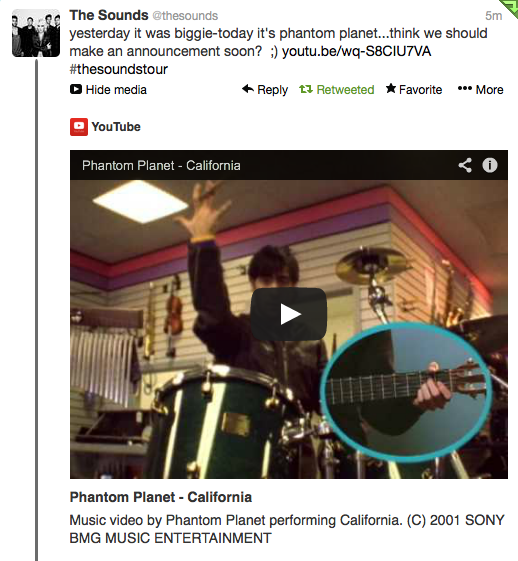The image size is (518, 561).
Task: Play the Phantom Planet California video
Action: coord(289,314)
